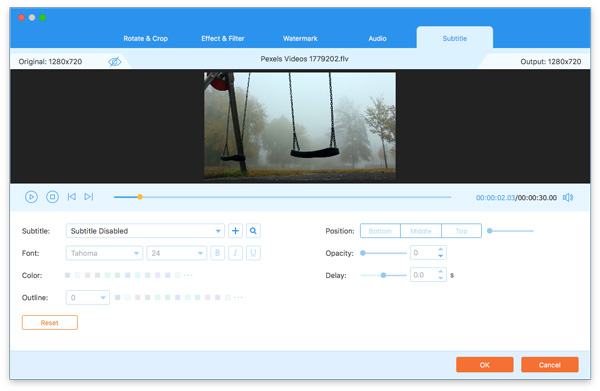This screenshot has height=391, width=600.
Task: Search subtitles online with magnifier icon
Action: click(253, 231)
